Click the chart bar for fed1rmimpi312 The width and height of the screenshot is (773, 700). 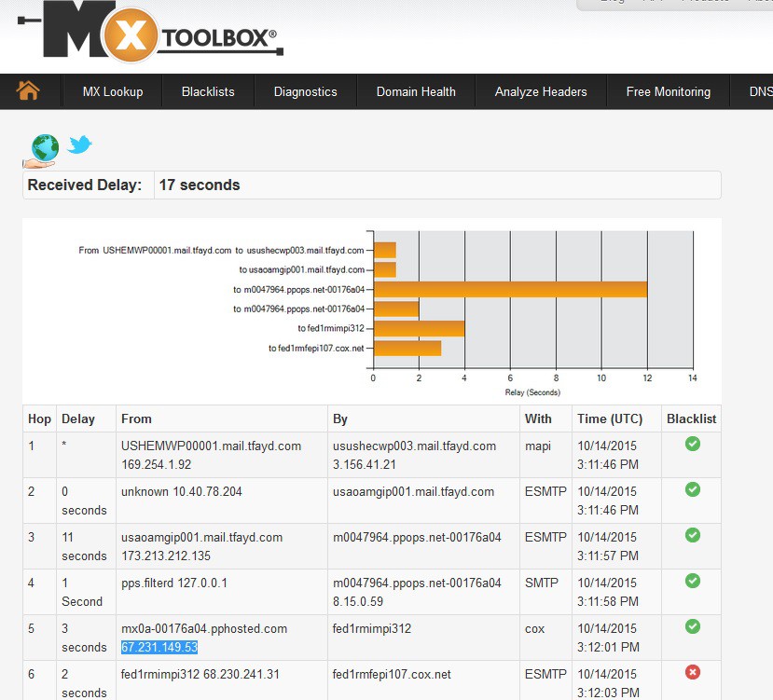pyautogui.click(x=419, y=328)
